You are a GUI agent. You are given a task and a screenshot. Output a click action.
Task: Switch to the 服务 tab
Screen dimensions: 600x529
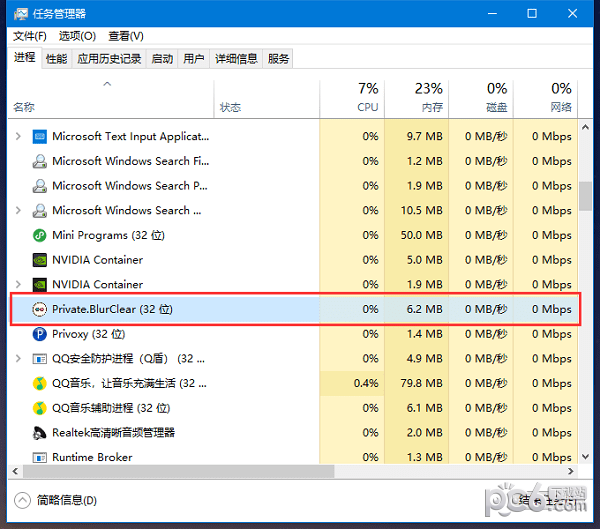click(x=278, y=59)
